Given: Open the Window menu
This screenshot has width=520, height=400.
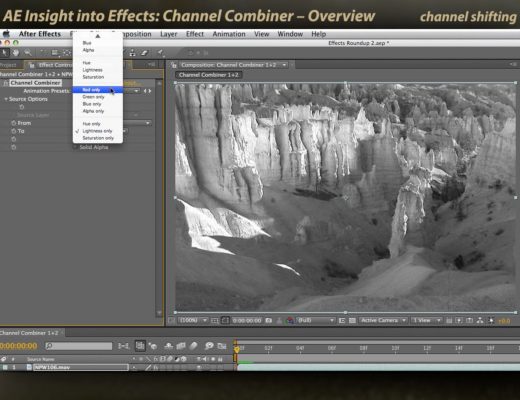Looking at the screenshot, I should tap(290, 34).
